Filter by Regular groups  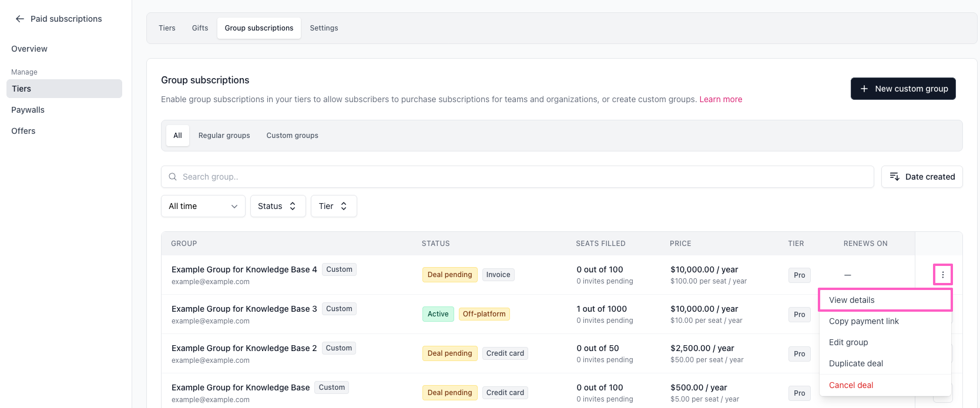point(224,136)
